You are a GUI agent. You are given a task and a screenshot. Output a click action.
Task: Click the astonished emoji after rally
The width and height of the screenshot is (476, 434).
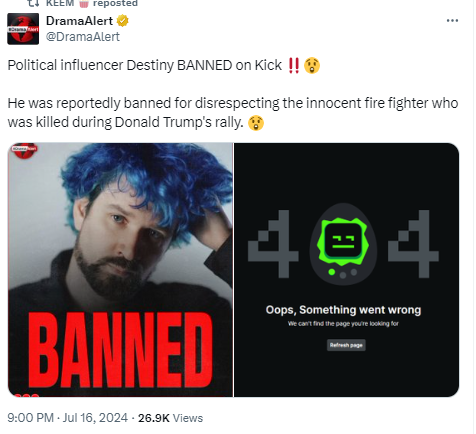point(256,123)
